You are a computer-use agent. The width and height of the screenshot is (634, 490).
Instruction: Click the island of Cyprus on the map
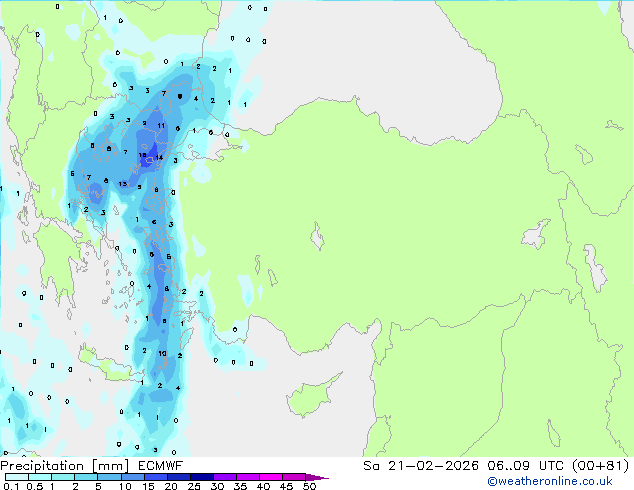[x=311, y=398]
